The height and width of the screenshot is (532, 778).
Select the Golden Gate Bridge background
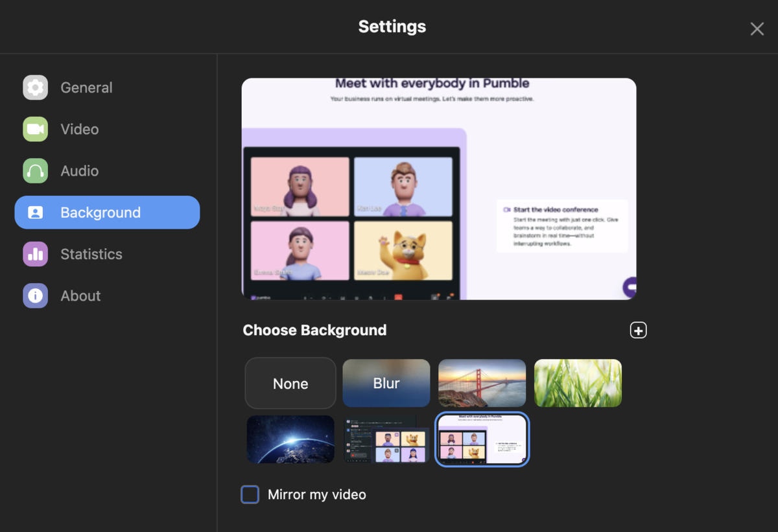pos(482,383)
